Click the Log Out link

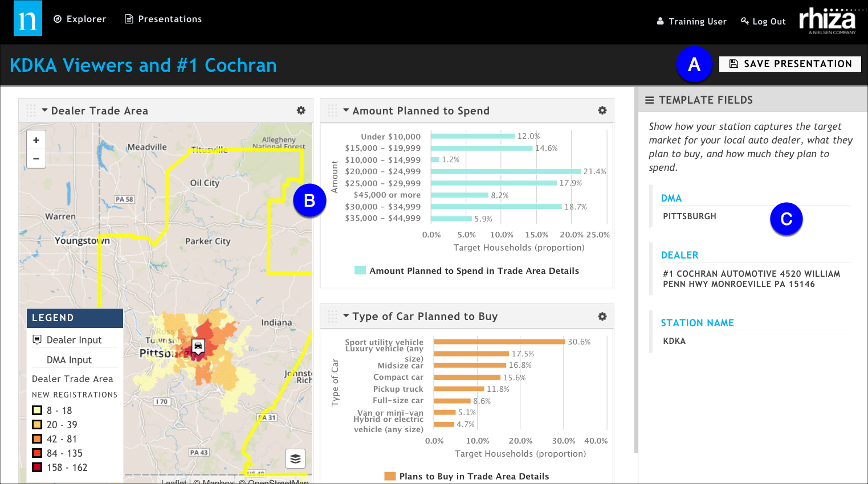(x=763, y=21)
